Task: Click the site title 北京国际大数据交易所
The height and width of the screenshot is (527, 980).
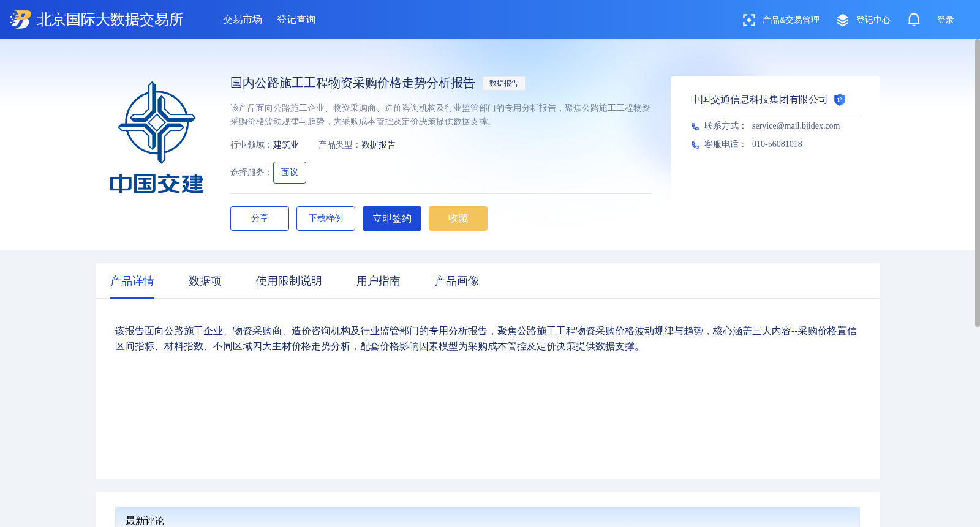Action: click(x=110, y=20)
